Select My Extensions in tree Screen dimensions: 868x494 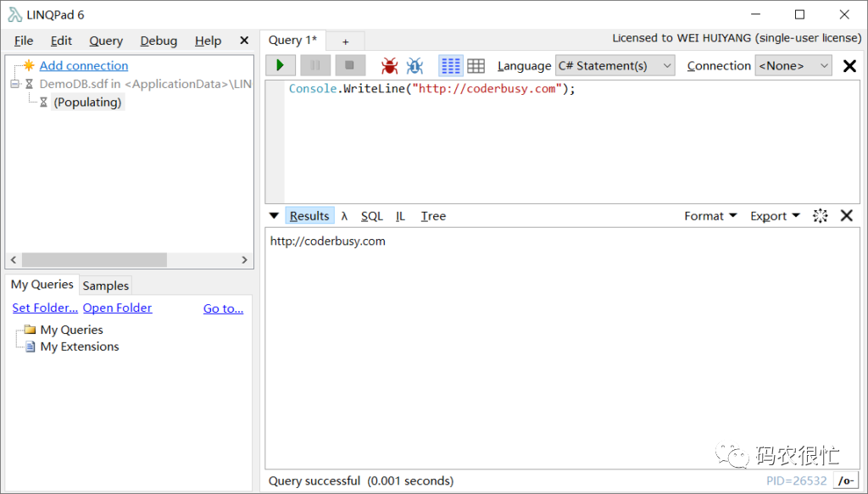pyautogui.click(x=80, y=347)
